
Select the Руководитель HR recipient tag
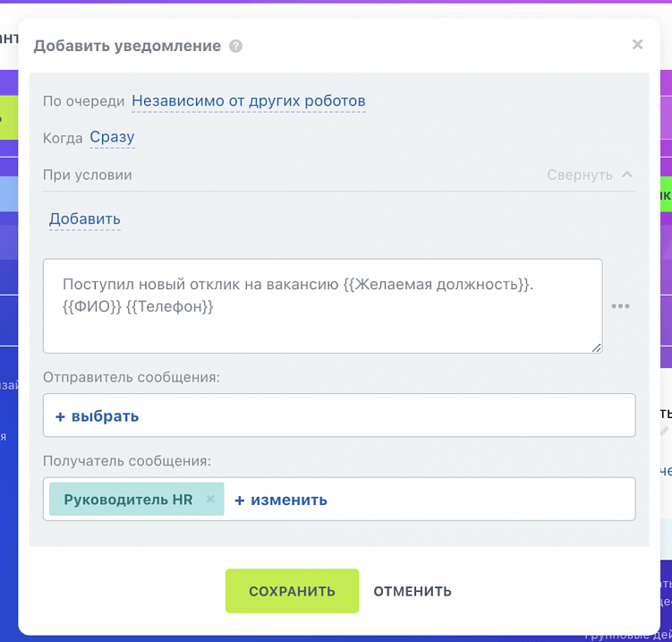[x=128, y=500]
